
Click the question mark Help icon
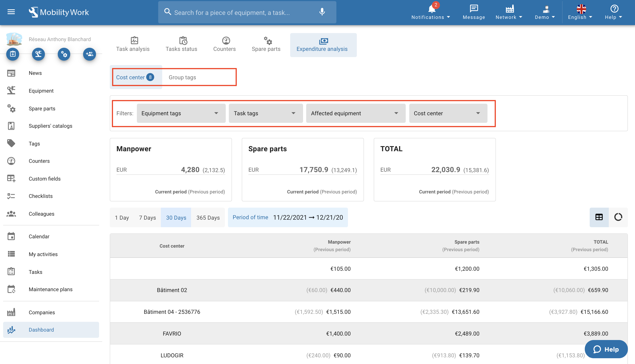click(x=614, y=9)
